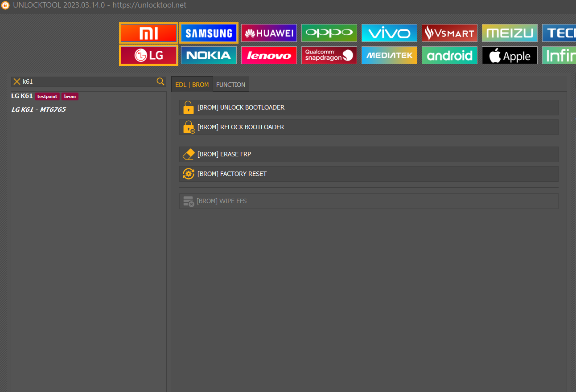The image size is (576, 392).
Task: Open the Infinix brand tile
Action: pos(559,55)
